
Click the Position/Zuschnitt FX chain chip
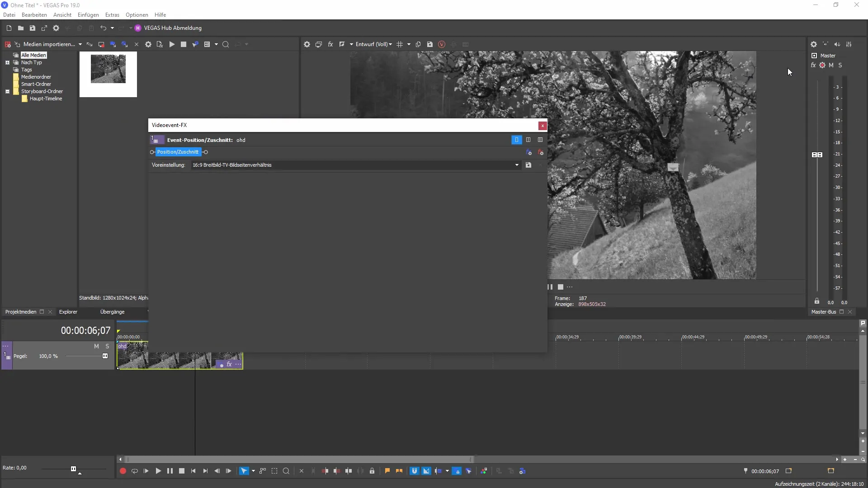pyautogui.click(x=178, y=152)
